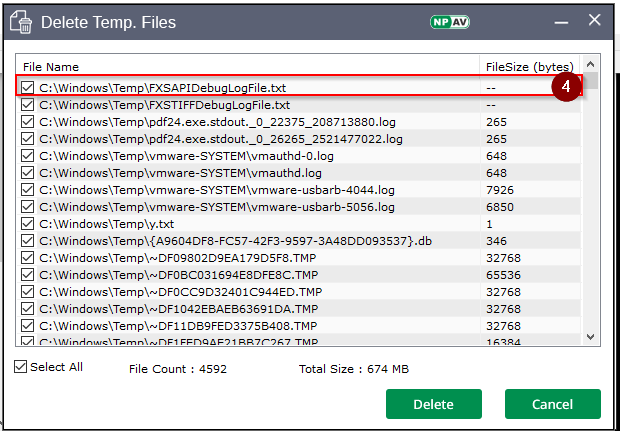Sort by File Name column header
The height and width of the screenshot is (431, 620).
pyautogui.click(x=50, y=66)
